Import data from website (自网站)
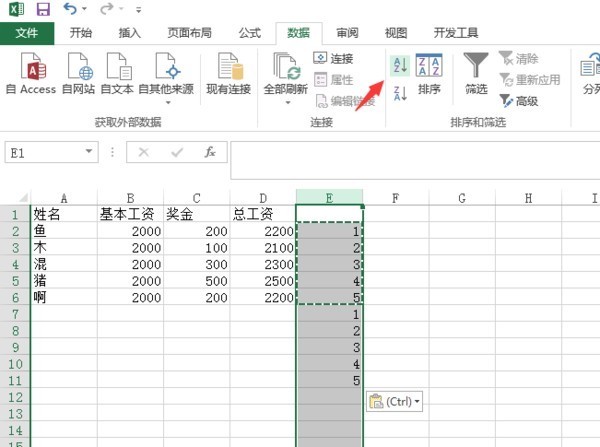Screen dimensions: 600x447 (78, 74)
